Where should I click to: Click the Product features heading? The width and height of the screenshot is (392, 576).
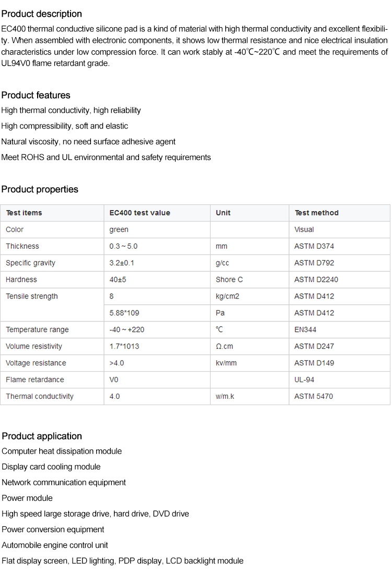[x=36, y=95]
